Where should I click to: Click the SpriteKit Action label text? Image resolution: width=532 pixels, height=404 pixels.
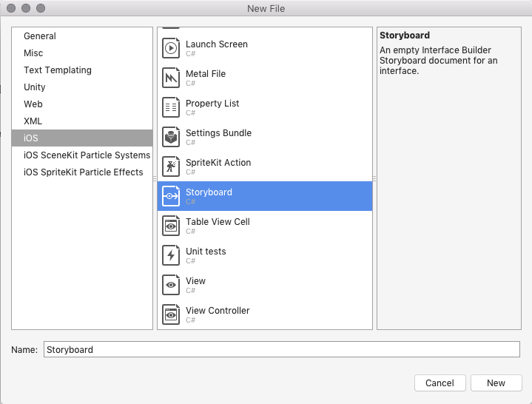point(218,163)
